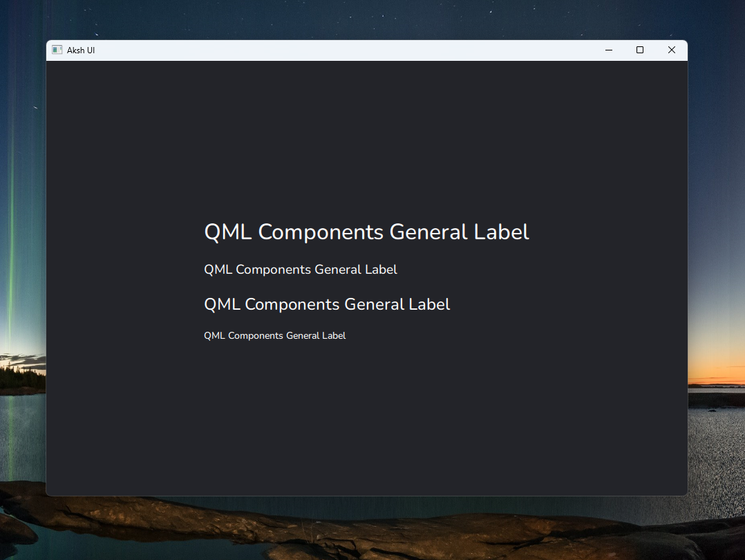Click "Components" in the second label

click(273, 270)
